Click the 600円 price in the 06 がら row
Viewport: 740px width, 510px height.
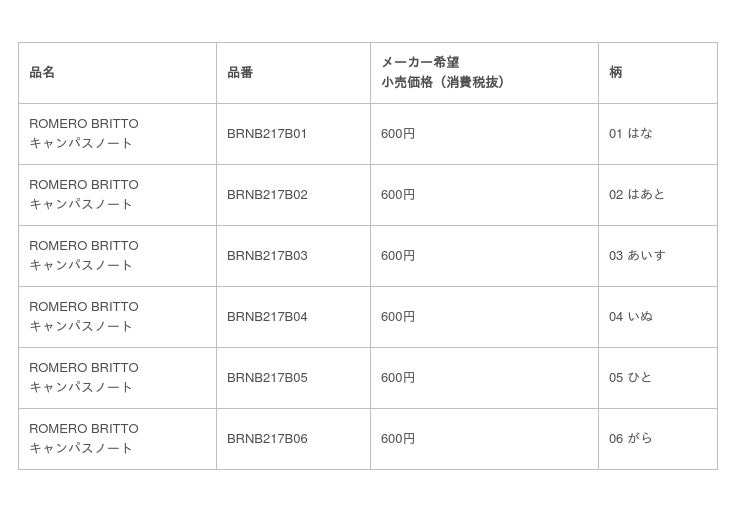click(x=398, y=438)
